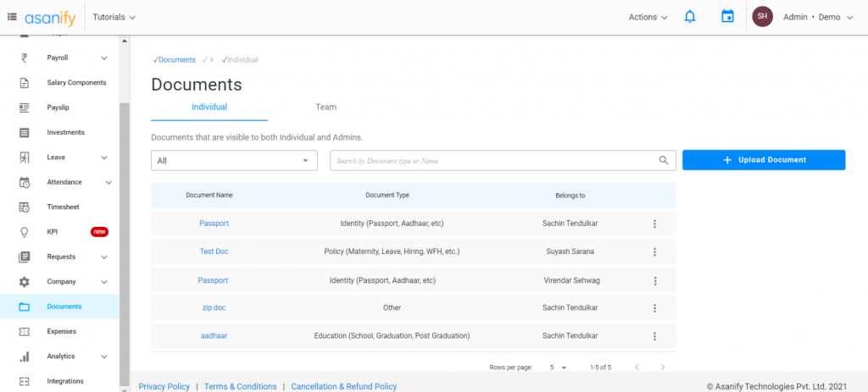Click the document search input field
This screenshot has height=392, width=868.
tap(492, 161)
